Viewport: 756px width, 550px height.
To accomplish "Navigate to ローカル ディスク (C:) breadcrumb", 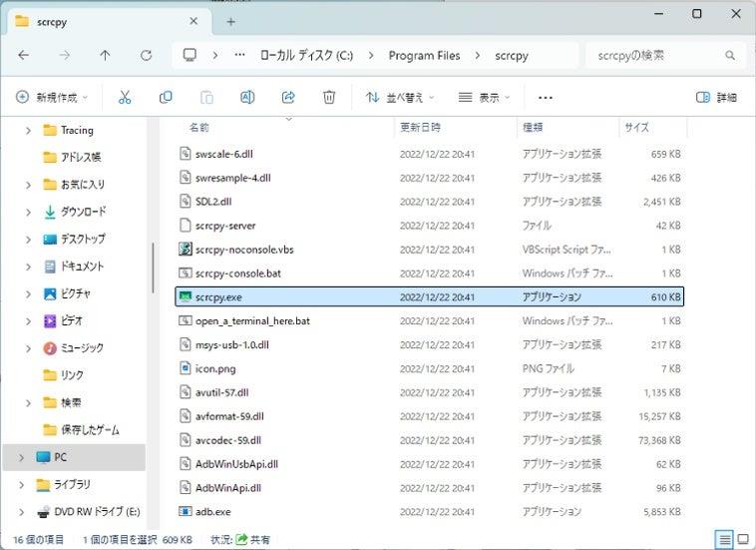I will [306, 56].
